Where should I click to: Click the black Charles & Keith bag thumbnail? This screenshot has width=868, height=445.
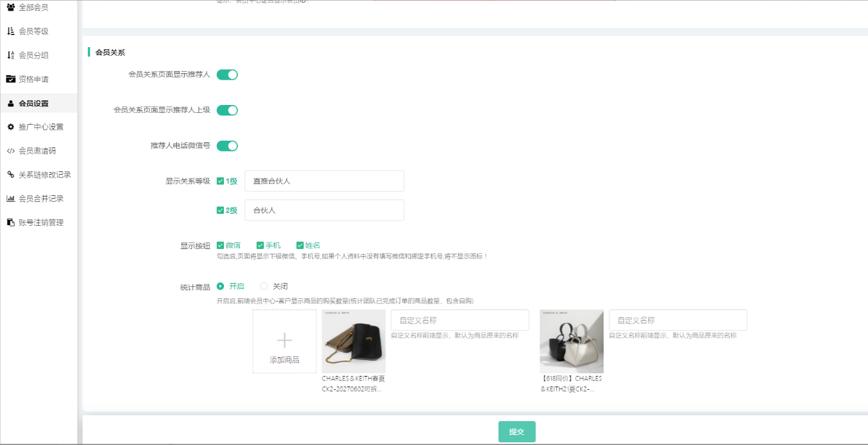point(354,341)
